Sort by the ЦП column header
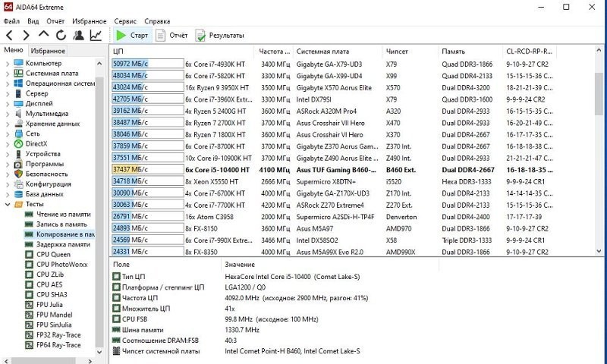The width and height of the screenshot is (607, 364). (182, 51)
